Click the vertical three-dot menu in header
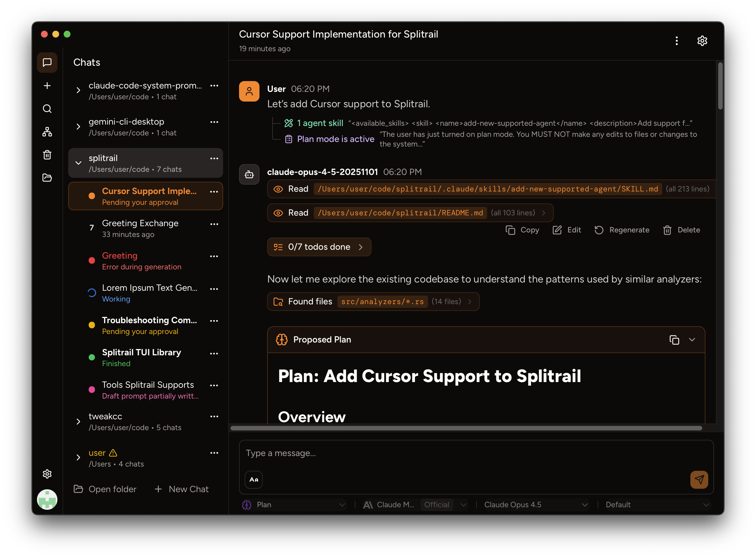This screenshot has width=756, height=557. (676, 41)
